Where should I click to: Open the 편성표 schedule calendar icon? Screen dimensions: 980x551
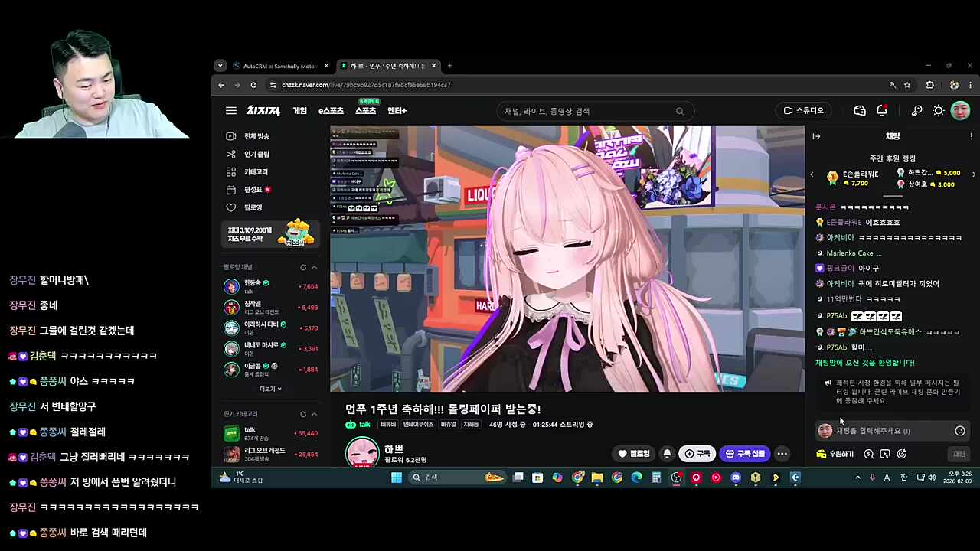coord(230,189)
